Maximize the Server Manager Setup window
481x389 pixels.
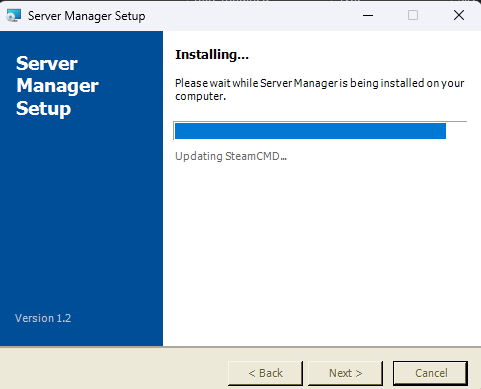coord(413,15)
